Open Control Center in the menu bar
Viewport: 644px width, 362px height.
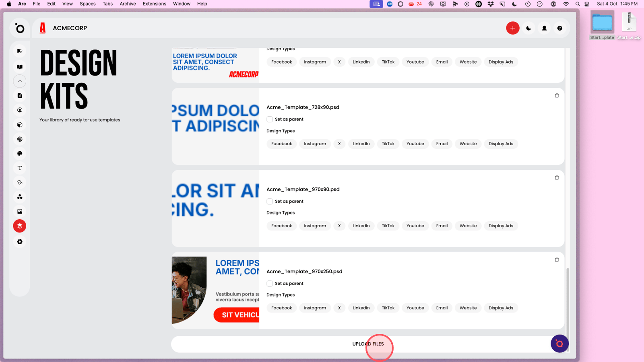pyautogui.click(x=587, y=4)
